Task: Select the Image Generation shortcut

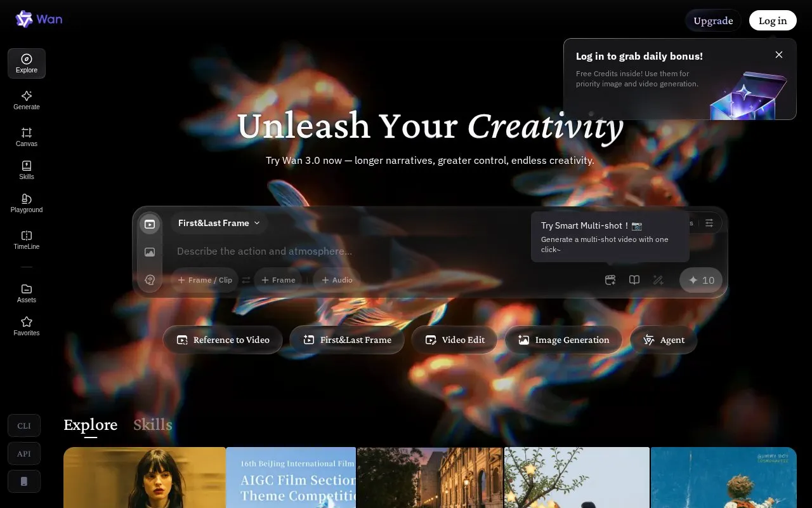Action: tap(563, 340)
